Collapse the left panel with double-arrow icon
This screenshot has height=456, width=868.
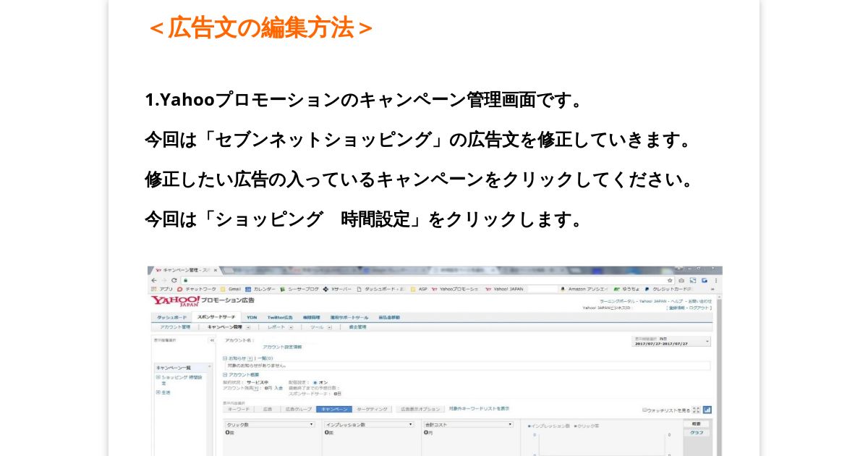click(212, 339)
